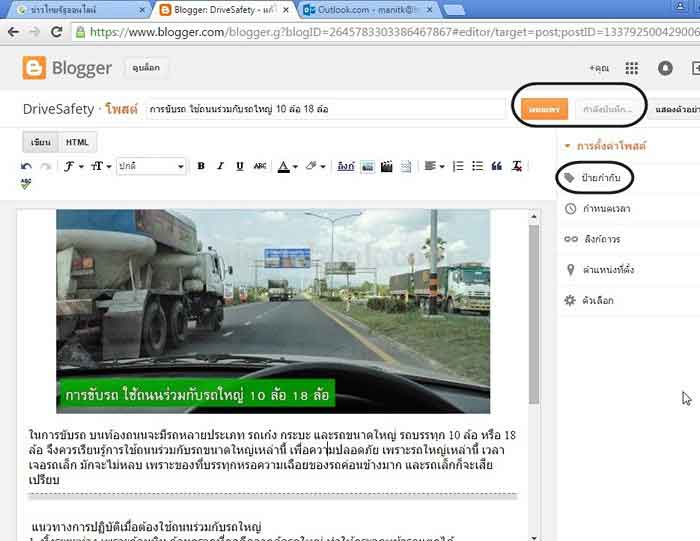
Task: Click the dashed jump break line
Action: click(x=273, y=495)
